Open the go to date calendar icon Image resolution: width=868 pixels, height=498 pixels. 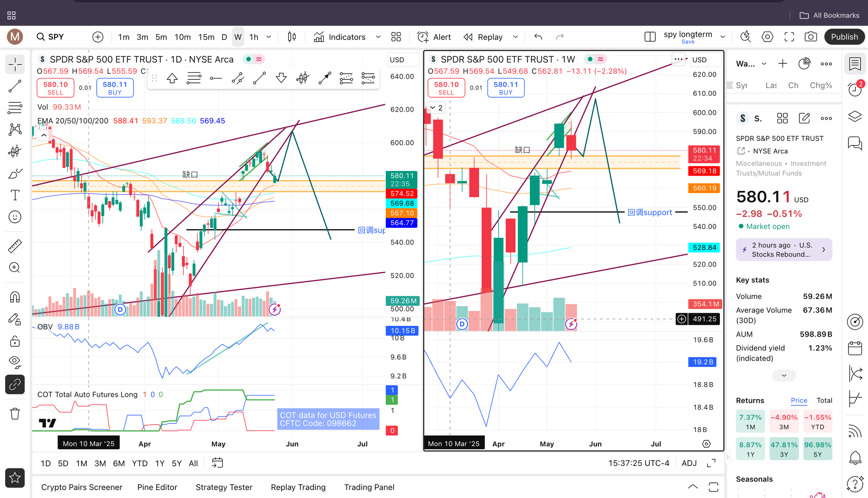tap(217, 463)
